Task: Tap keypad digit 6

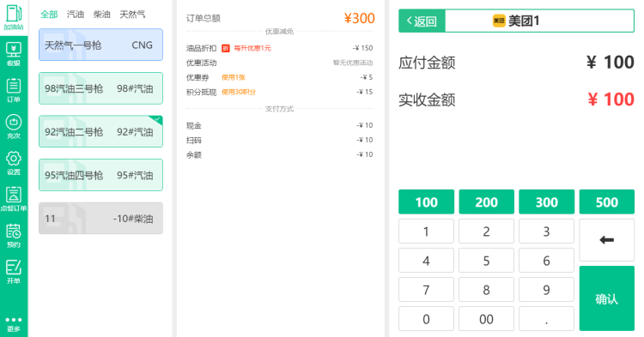Action: click(547, 261)
